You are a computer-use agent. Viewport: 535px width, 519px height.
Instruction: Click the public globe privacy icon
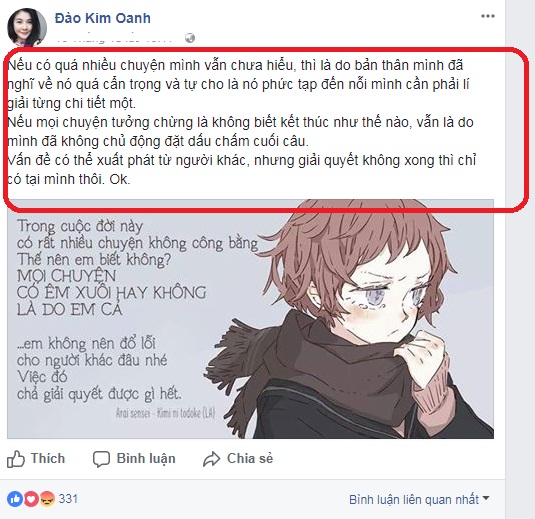pos(190,38)
